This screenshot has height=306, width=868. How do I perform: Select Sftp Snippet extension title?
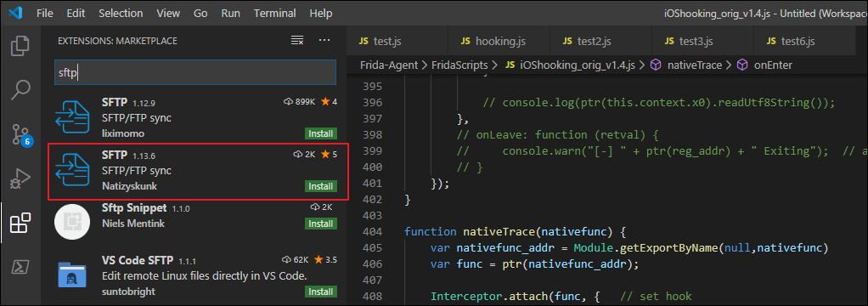(134, 208)
